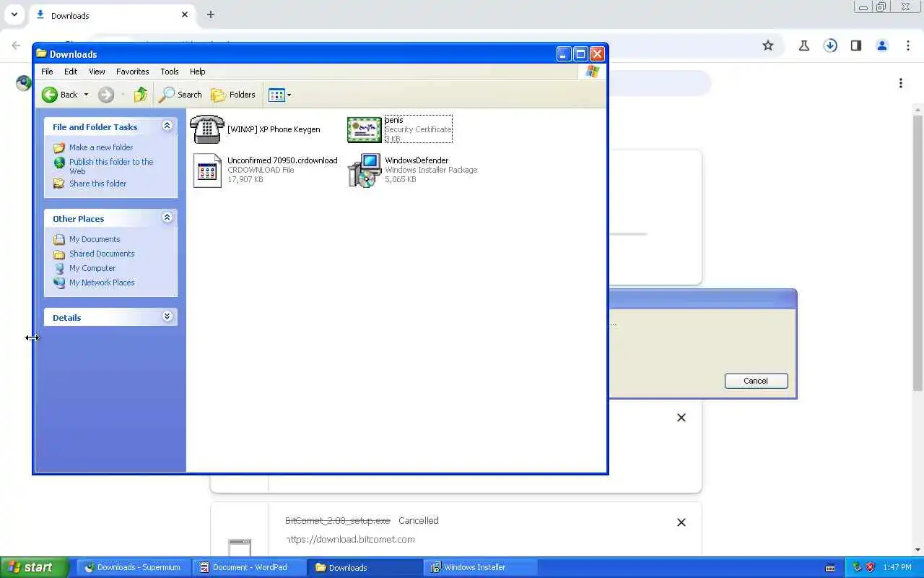Viewport: 924px width, 578px height.
Task: Click the Windows flag logo in Explorer
Action: (x=593, y=72)
